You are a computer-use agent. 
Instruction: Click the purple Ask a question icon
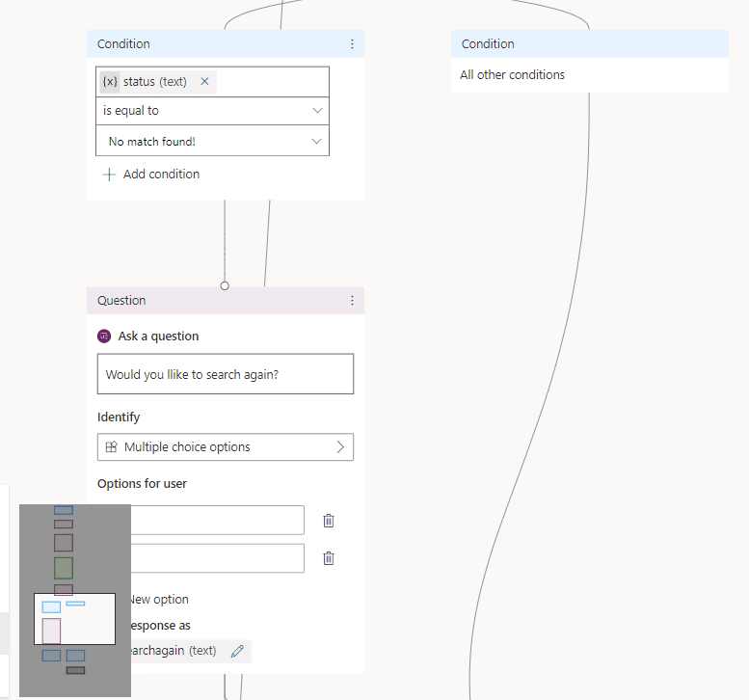(104, 337)
